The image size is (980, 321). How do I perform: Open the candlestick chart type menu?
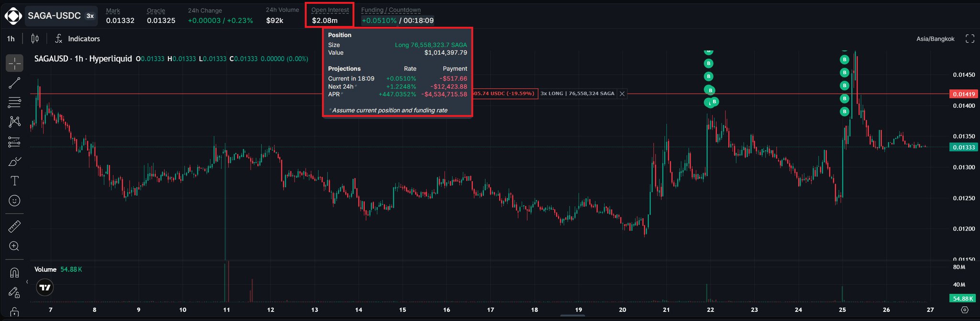(x=35, y=39)
